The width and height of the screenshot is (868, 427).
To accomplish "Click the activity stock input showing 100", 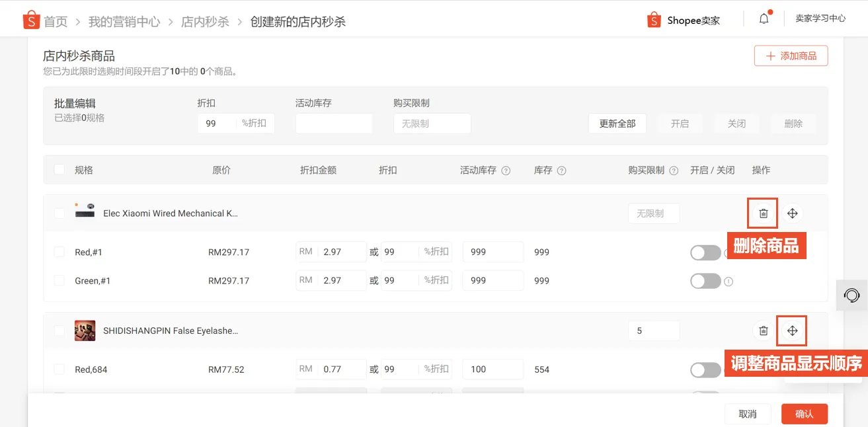I will point(493,369).
